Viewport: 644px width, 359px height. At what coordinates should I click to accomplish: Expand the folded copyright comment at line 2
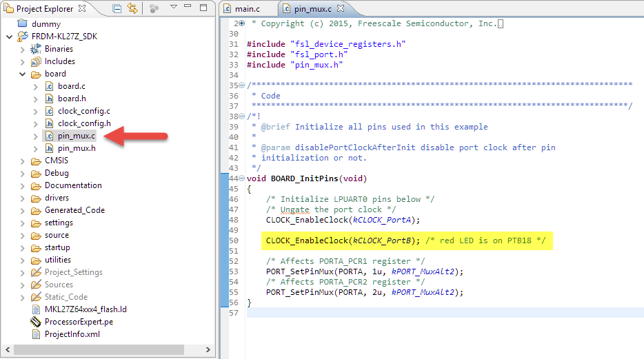pyautogui.click(x=241, y=23)
